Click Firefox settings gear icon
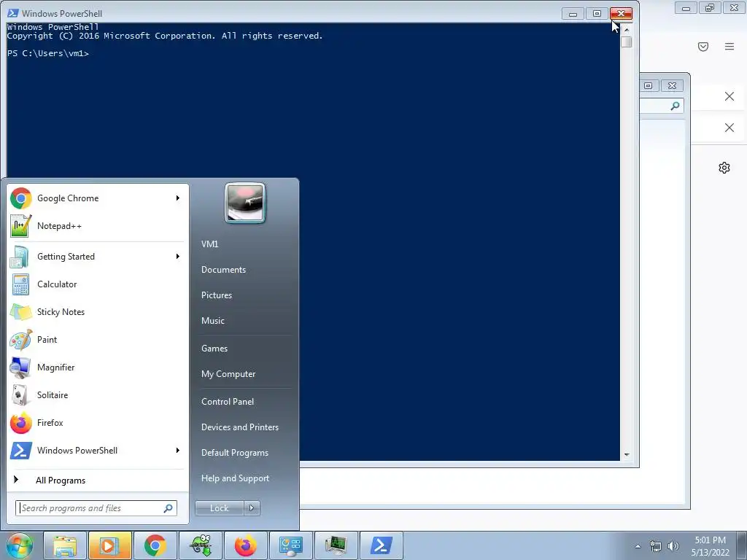 tap(724, 168)
